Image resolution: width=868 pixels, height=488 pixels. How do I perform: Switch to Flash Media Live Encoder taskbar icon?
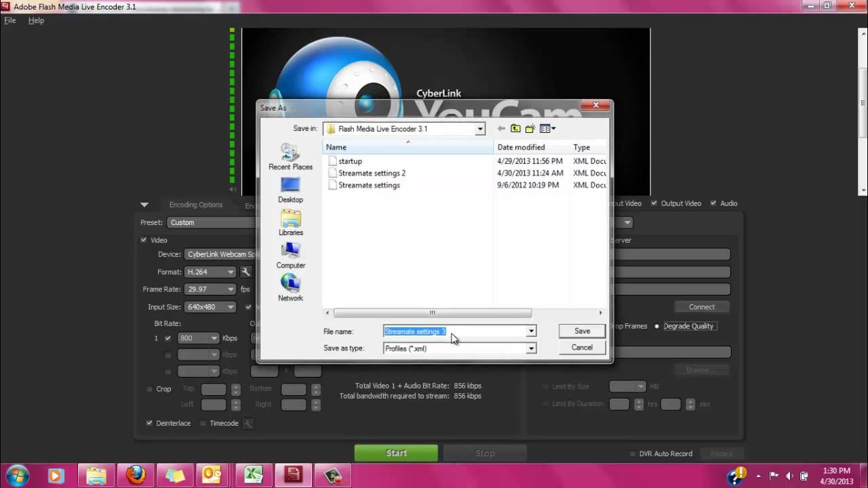click(293, 475)
